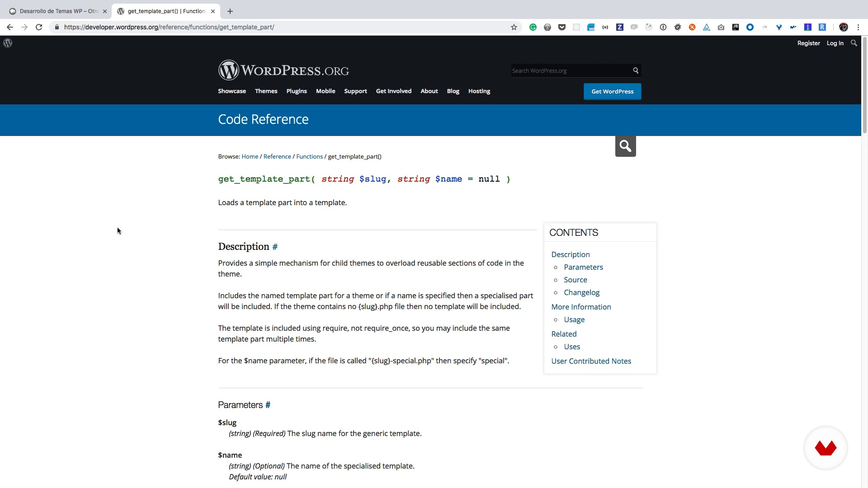Open the 1Password extension icon
This screenshot has width=868, height=488.
(x=663, y=27)
